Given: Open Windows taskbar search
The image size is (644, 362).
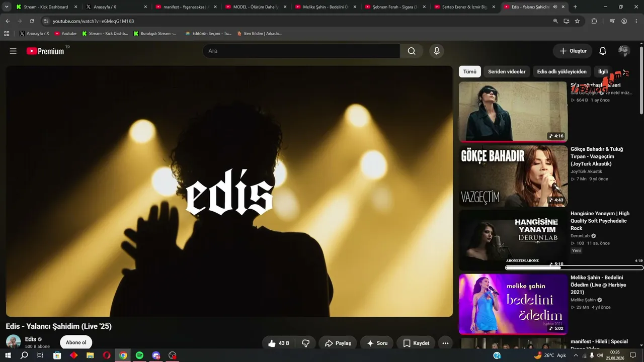Looking at the screenshot, I should [x=24, y=355].
